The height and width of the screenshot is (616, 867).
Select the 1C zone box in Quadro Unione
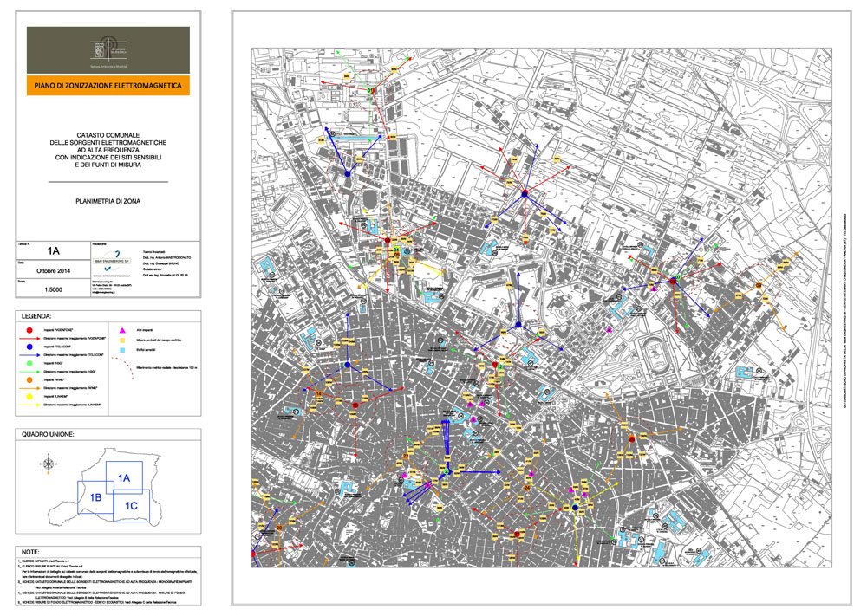(131, 505)
